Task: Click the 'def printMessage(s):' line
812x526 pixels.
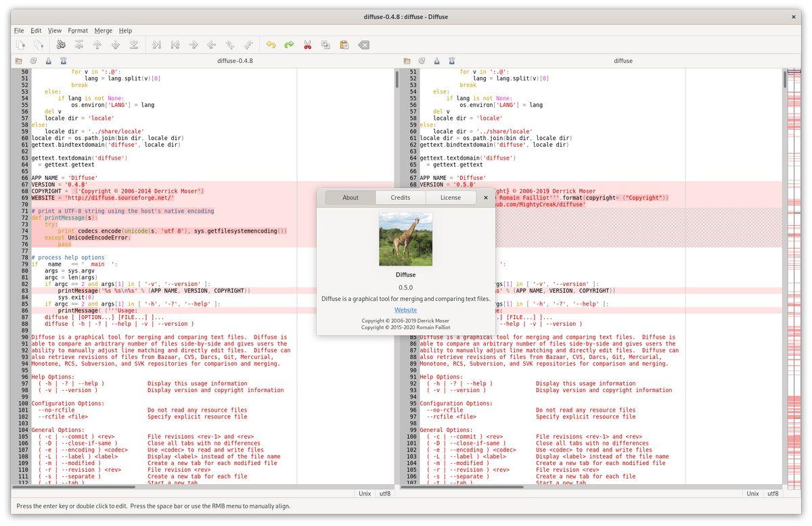Action: (x=64, y=218)
